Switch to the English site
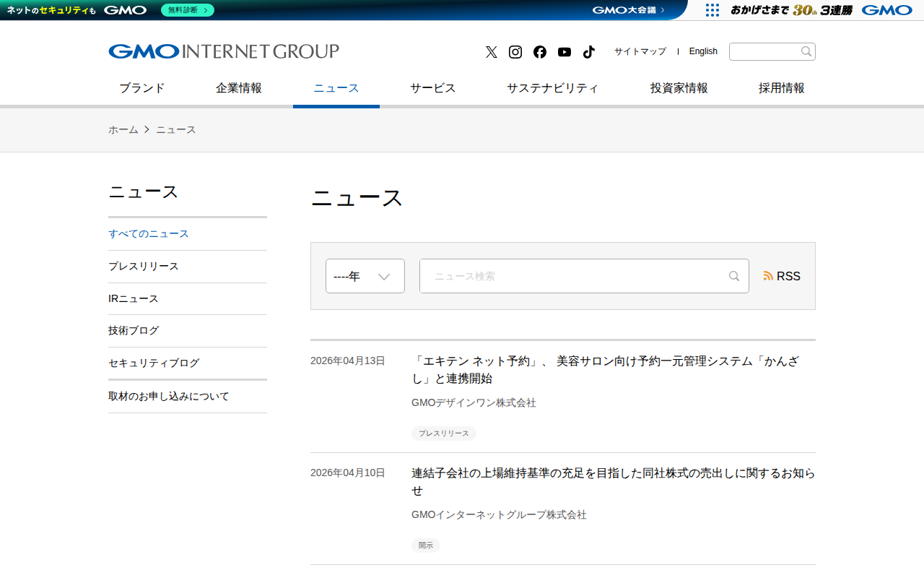Image resolution: width=924 pixels, height=578 pixels. coord(703,51)
